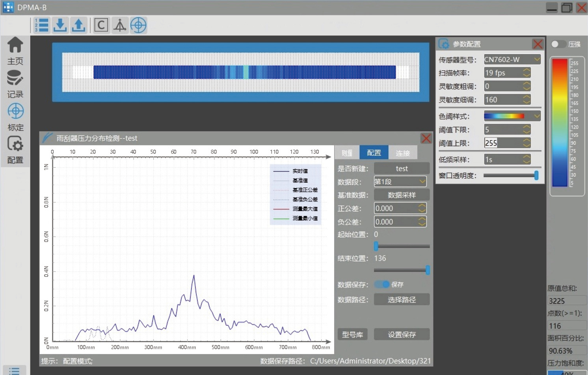588x375 pixels.
Task: Click the pressure heatmap sensor strip
Action: [244, 72]
